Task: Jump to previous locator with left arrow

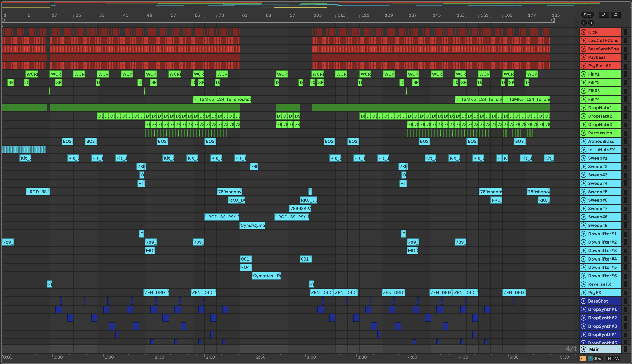Action: pos(584,23)
